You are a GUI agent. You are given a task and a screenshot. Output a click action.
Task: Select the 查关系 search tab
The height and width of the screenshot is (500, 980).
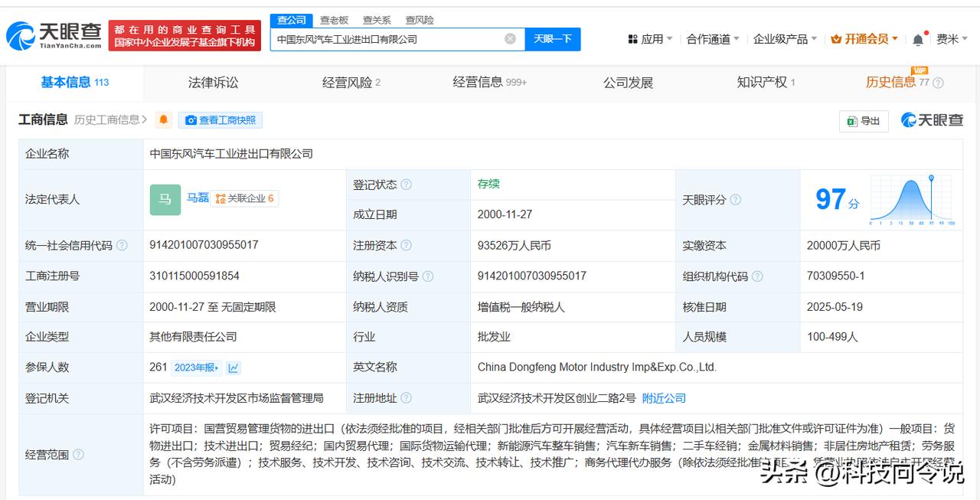click(x=377, y=20)
